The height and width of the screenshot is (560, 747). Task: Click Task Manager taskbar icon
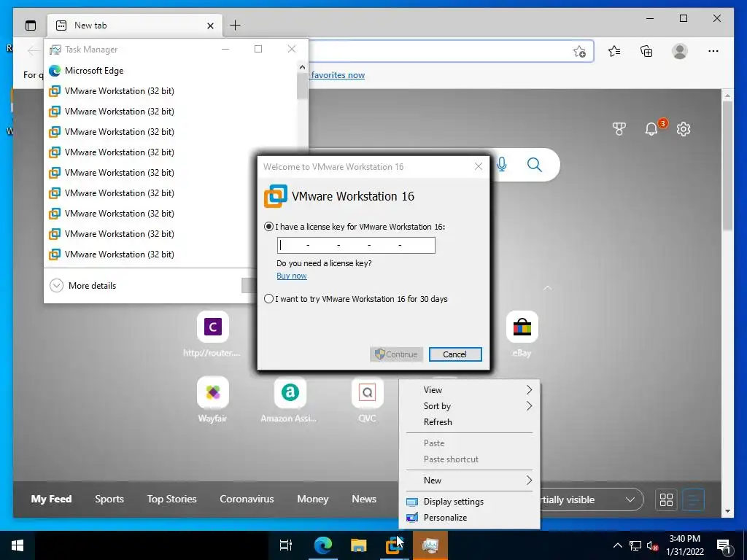(430, 545)
